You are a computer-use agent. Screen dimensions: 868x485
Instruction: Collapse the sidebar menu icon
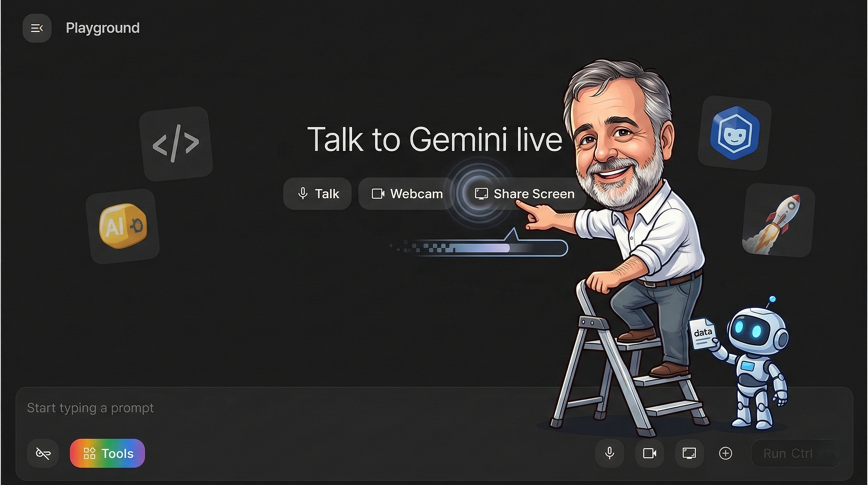[37, 28]
